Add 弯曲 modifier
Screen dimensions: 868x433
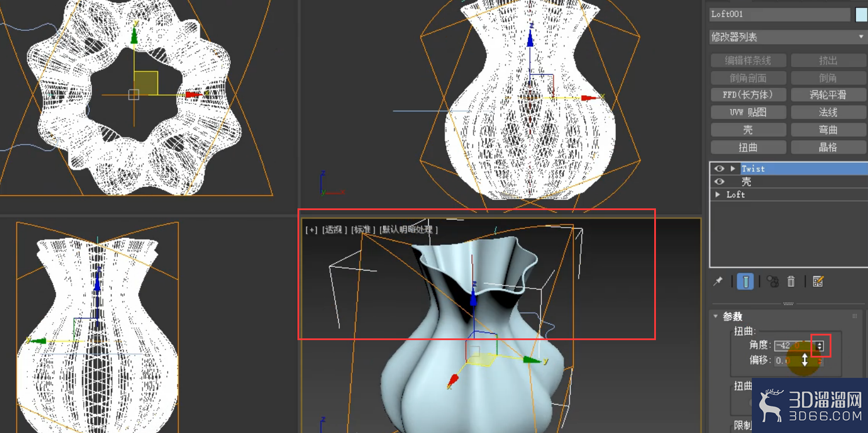[828, 130]
